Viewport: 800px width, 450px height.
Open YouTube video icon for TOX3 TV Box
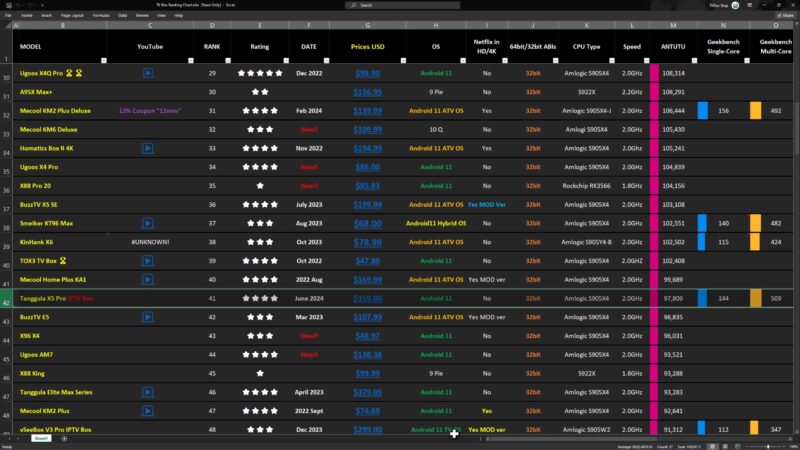[147, 261]
